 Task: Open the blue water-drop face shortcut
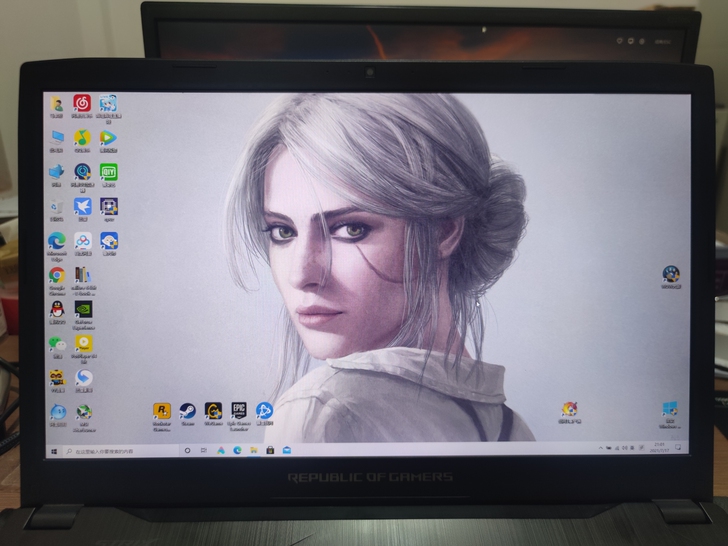tap(58, 412)
